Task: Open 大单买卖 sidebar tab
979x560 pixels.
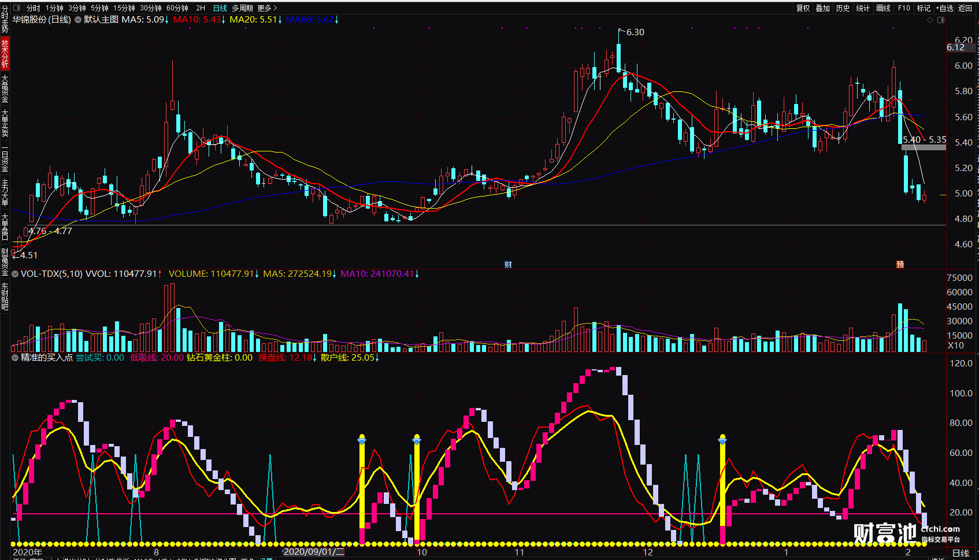Action: pos(5,124)
